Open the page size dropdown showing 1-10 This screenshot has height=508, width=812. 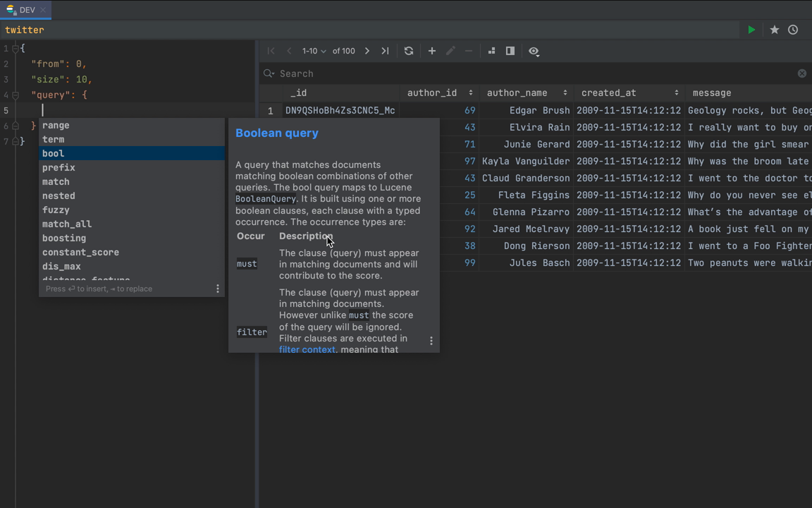click(312, 51)
